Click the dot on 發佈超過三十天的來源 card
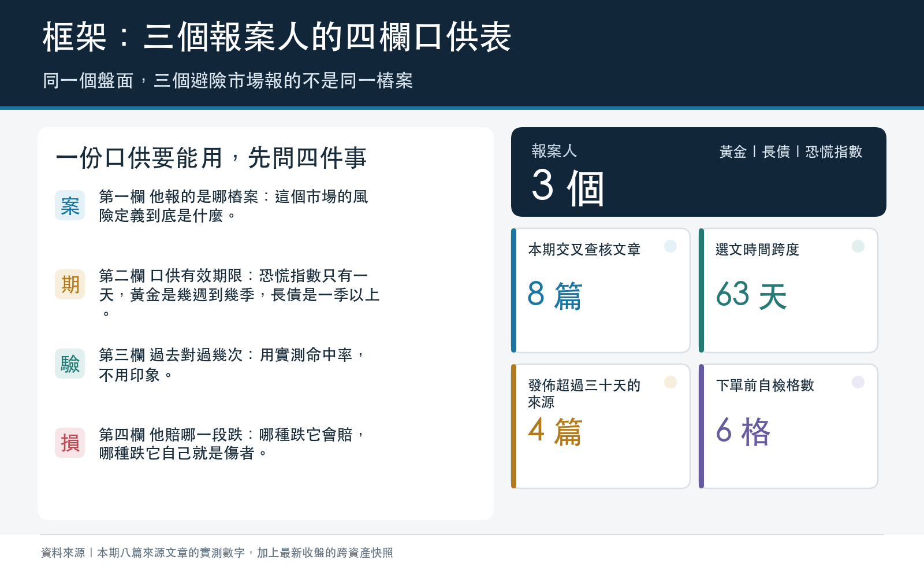 [x=670, y=382]
